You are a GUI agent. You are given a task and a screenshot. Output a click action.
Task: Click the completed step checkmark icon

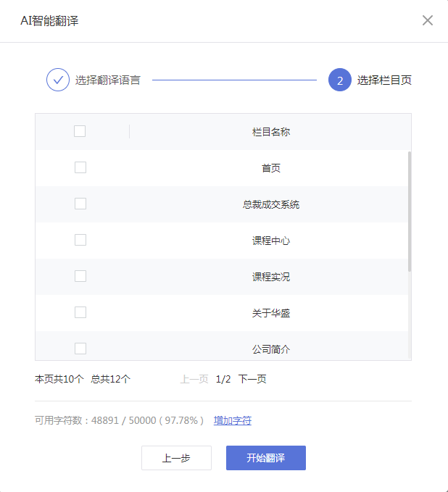pyautogui.click(x=58, y=80)
